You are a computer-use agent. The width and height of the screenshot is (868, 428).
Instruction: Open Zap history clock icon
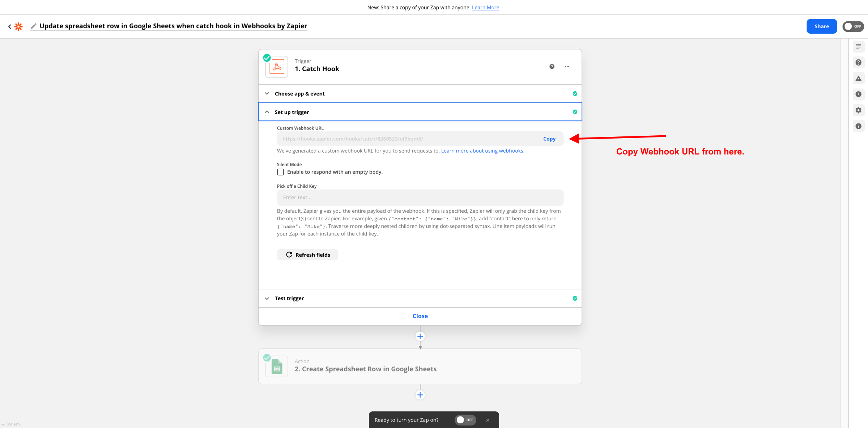coord(859,94)
